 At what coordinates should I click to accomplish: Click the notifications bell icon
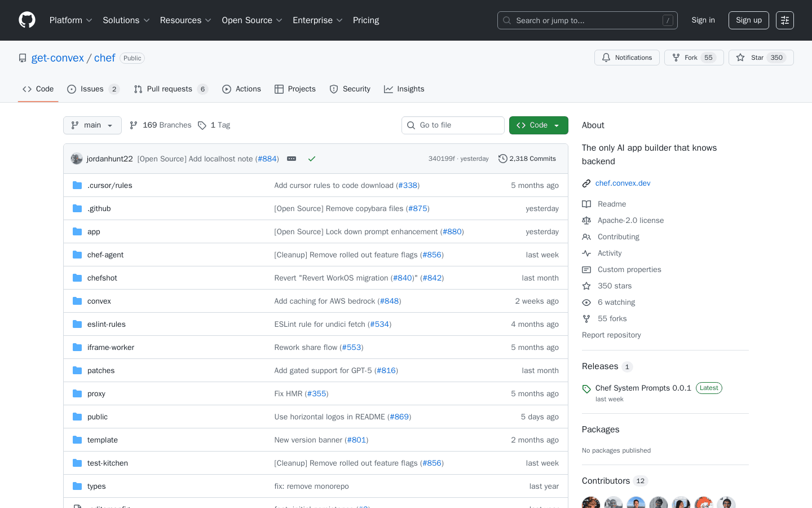coord(606,57)
